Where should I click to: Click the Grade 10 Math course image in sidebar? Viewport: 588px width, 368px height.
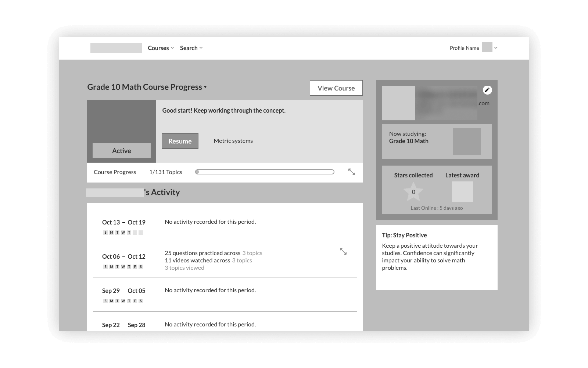coord(467,142)
